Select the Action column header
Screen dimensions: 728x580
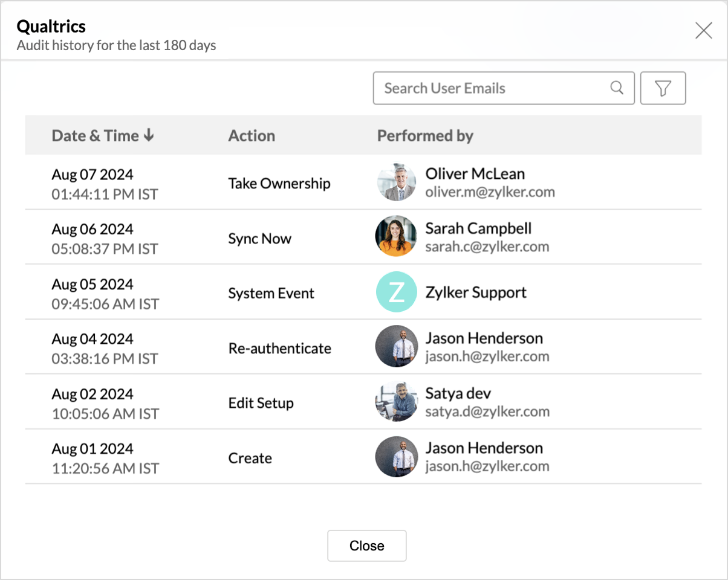[x=252, y=135]
